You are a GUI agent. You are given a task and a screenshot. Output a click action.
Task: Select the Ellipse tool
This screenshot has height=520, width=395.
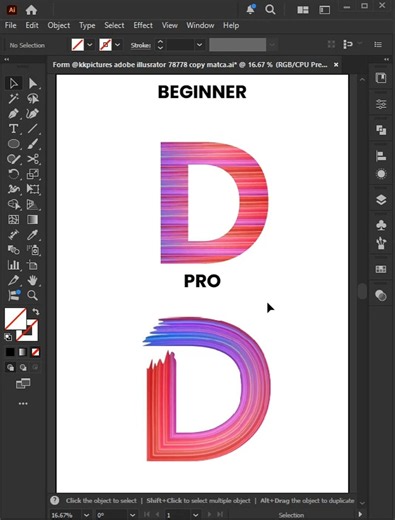tap(14, 144)
